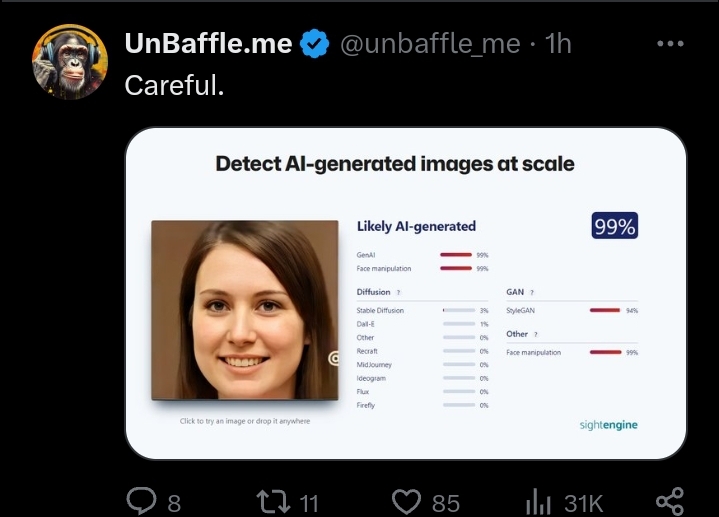Like the tweet with heart icon
The width and height of the screenshot is (719, 517).
pyautogui.click(x=406, y=501)
